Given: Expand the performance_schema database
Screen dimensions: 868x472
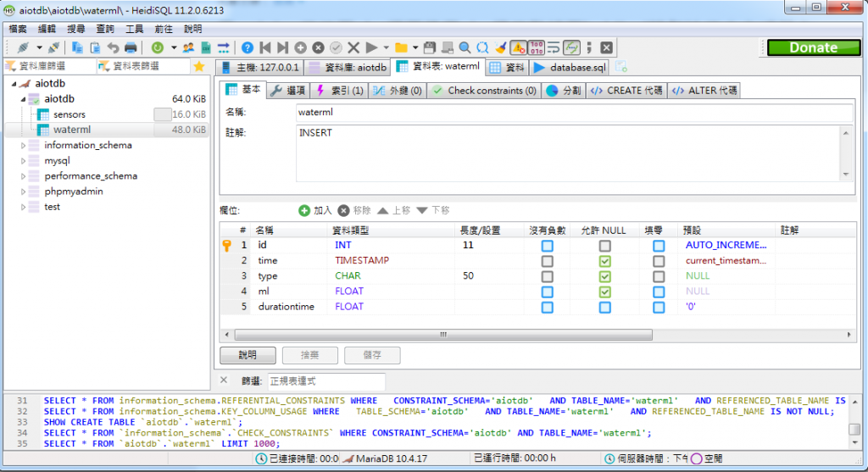Looking at the screenshot, I should point(23,176).
